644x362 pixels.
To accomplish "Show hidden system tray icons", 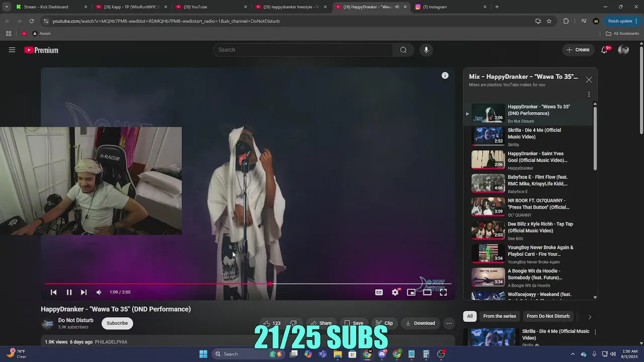I will pos(573,354).
